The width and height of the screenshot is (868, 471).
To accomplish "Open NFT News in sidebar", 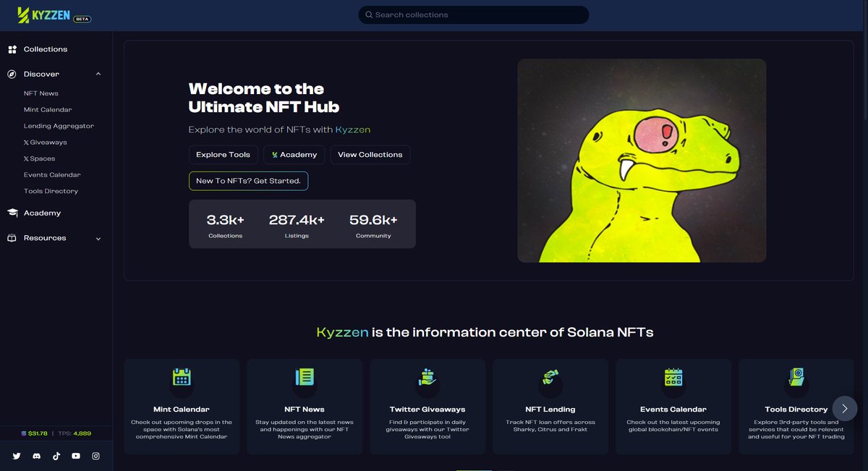I will pos(41,93).
